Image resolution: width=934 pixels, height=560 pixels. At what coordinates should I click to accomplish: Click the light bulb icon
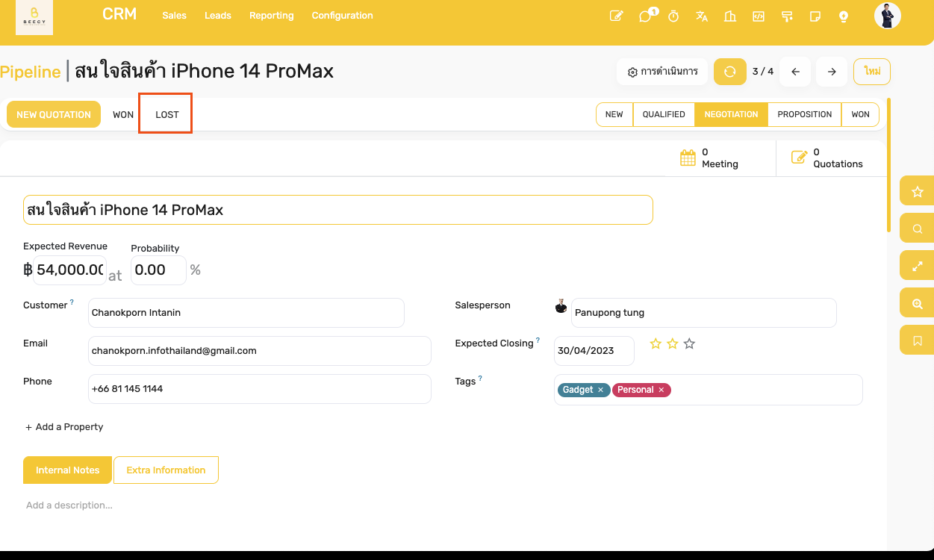coord(844,16)
